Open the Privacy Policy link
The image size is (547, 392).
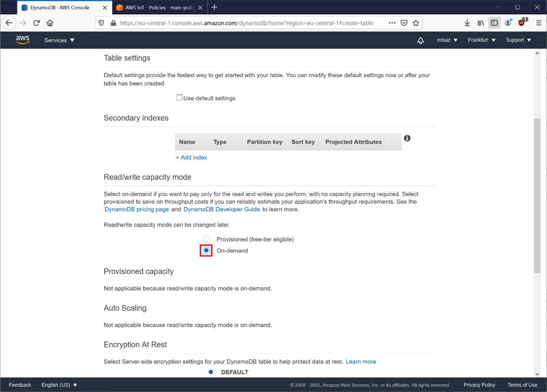click(x=480, y=385)
